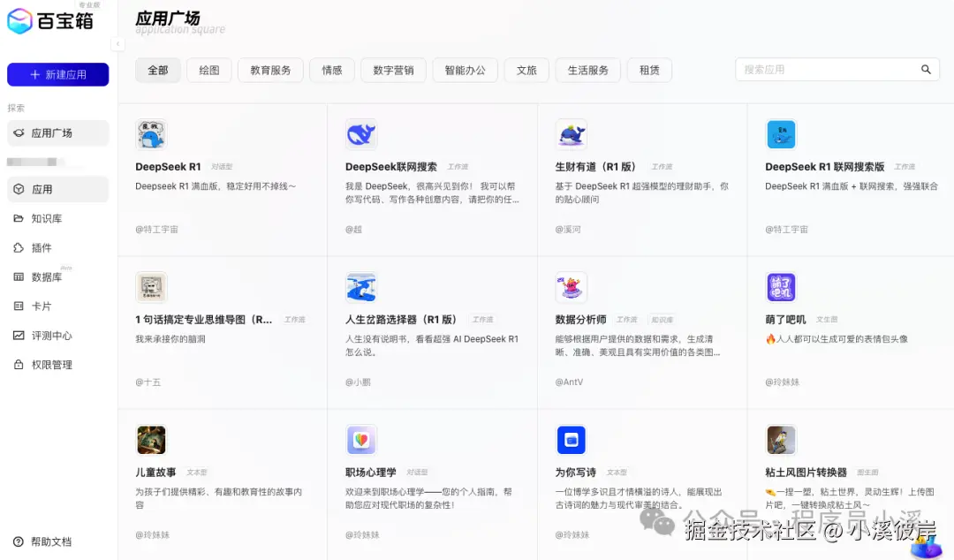
Task: Switch to the 绘图 category tab
Action: [x=208, y=70]
